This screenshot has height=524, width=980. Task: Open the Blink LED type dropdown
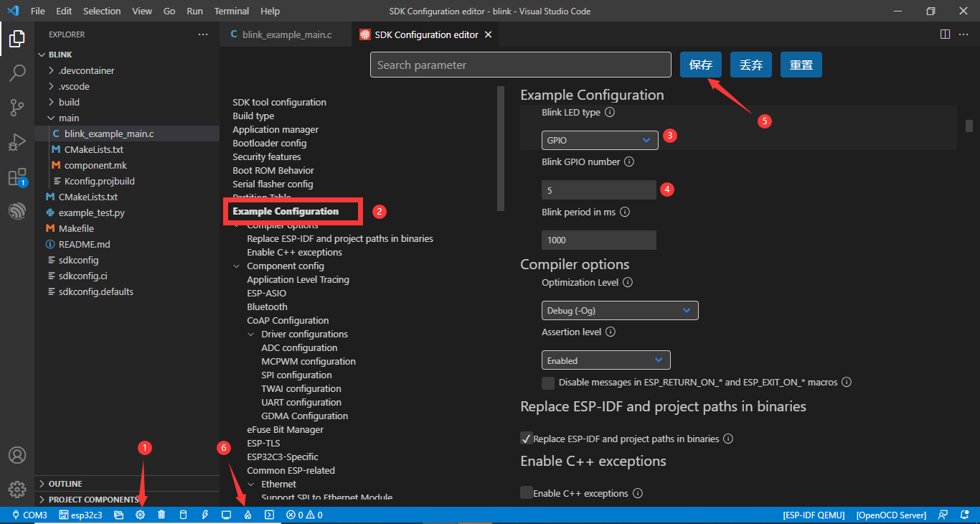coord(600,140)
